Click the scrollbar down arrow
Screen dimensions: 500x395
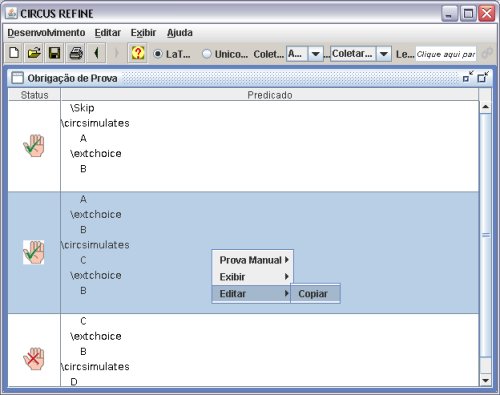[485, 380]
